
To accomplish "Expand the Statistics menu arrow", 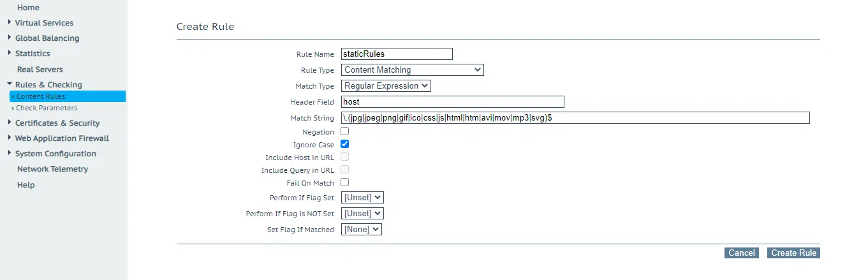I will 10,53.
